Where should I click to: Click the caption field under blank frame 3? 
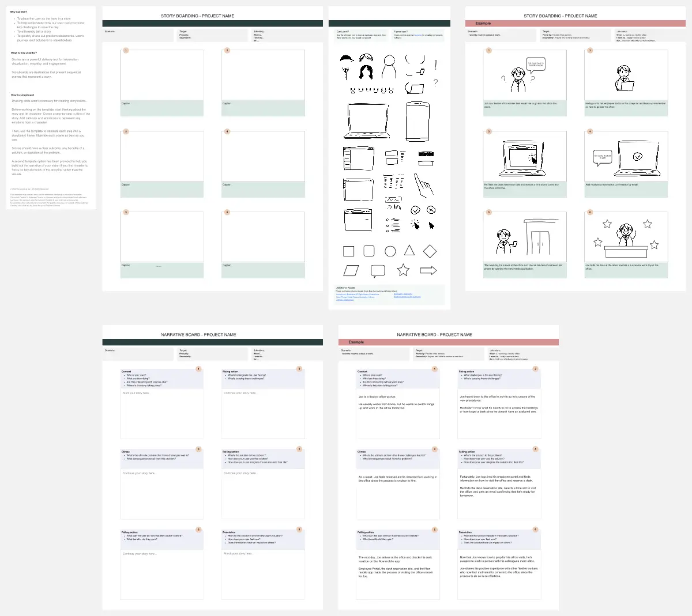(x=162, y=189)
